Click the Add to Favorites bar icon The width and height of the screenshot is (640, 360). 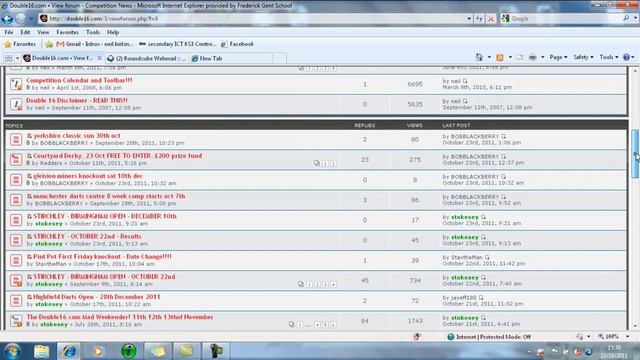49,44
